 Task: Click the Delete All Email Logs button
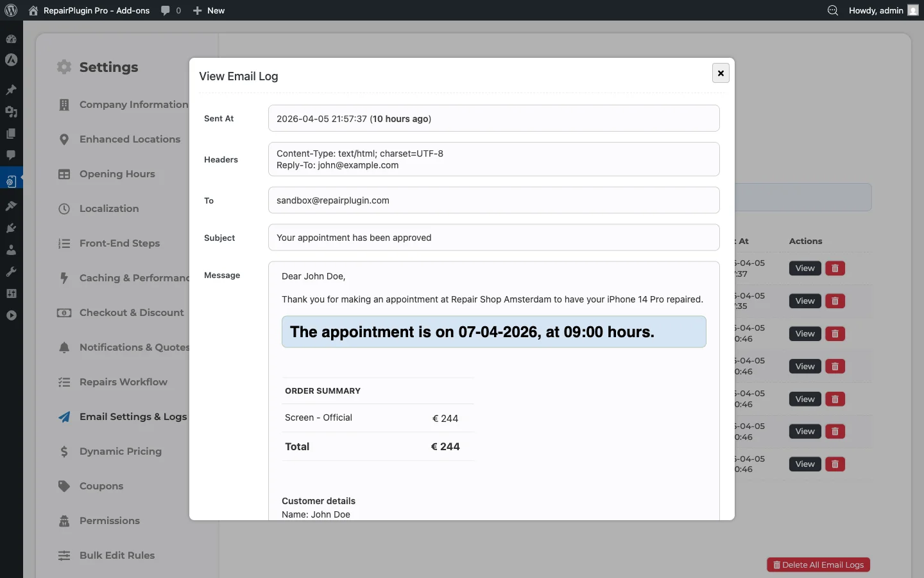pyautogui.click(x=818, y=565)
